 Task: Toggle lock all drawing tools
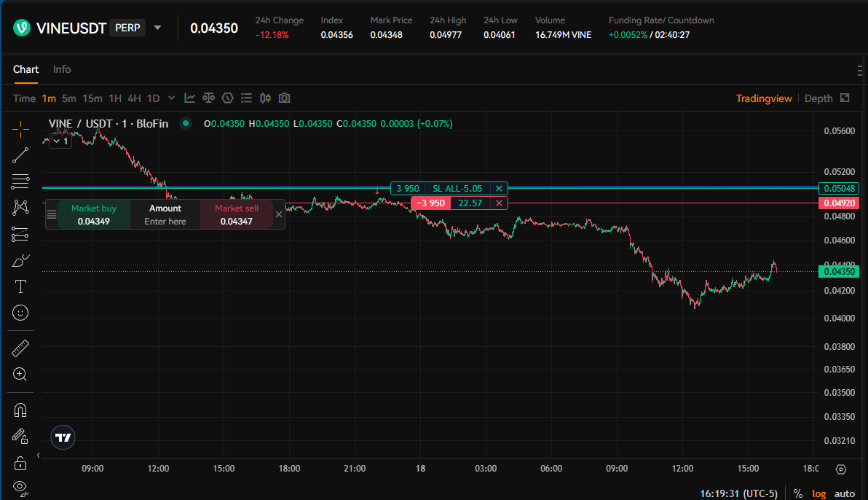(20, 462)
